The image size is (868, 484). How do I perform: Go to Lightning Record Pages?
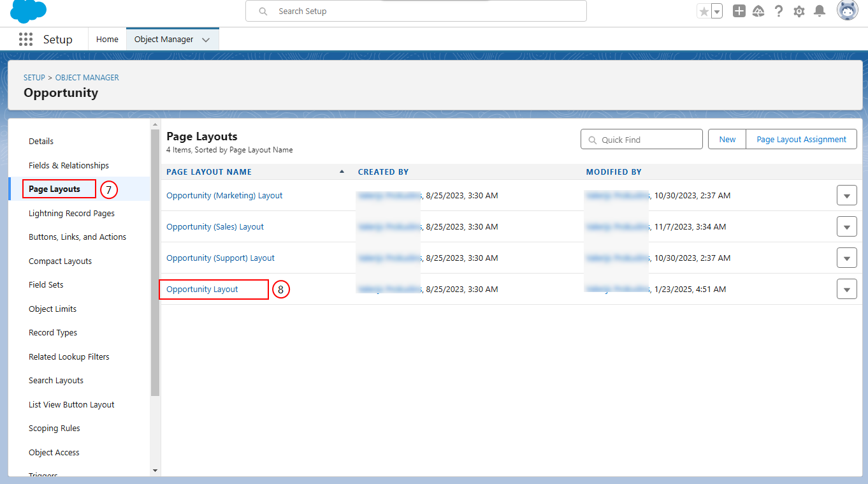pos(71,213)
